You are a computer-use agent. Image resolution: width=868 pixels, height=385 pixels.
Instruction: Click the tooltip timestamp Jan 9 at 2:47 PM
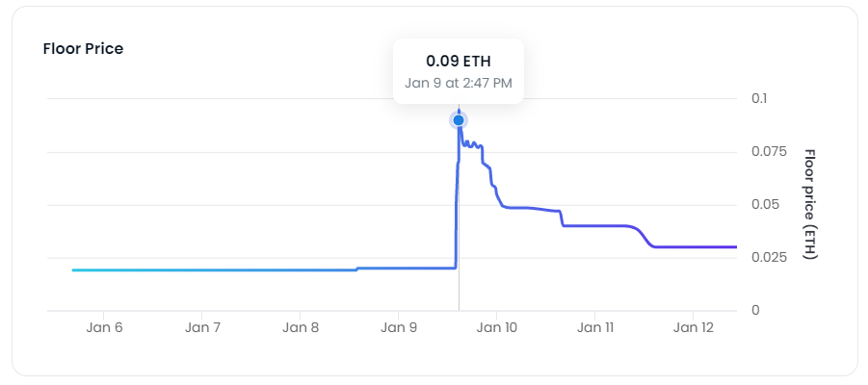coord(459,83)
